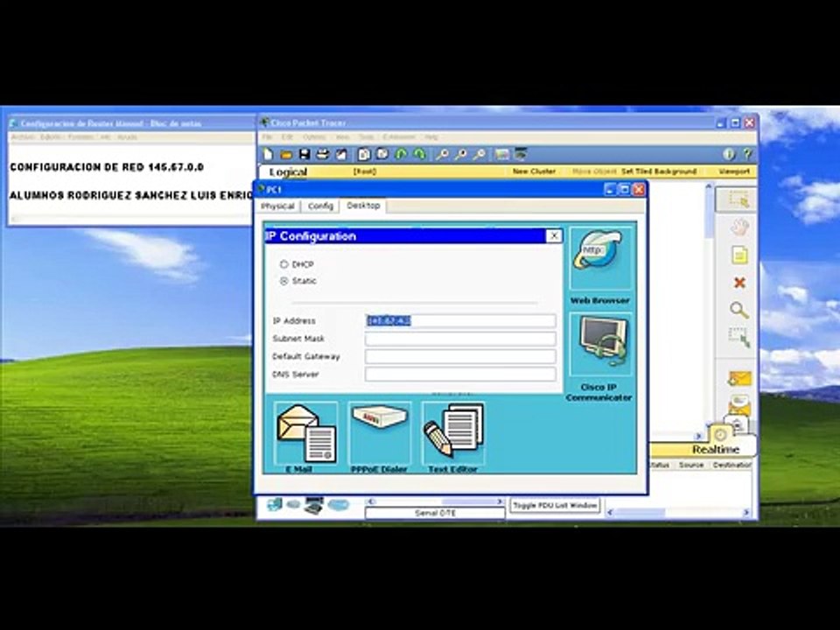This screenshot has width=840, height=630.
Task: Switch to the Desktop tab
Action: [363, 206]
